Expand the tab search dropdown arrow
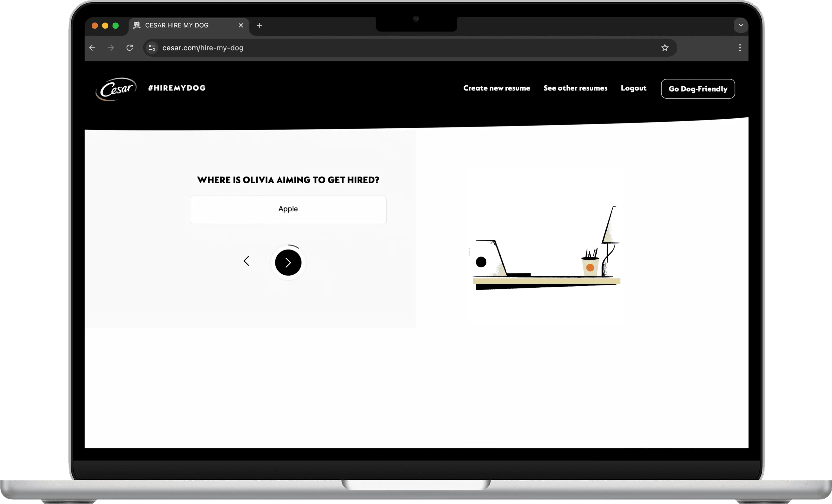Viewport: 832px width, 504px height. pos(740,26)
